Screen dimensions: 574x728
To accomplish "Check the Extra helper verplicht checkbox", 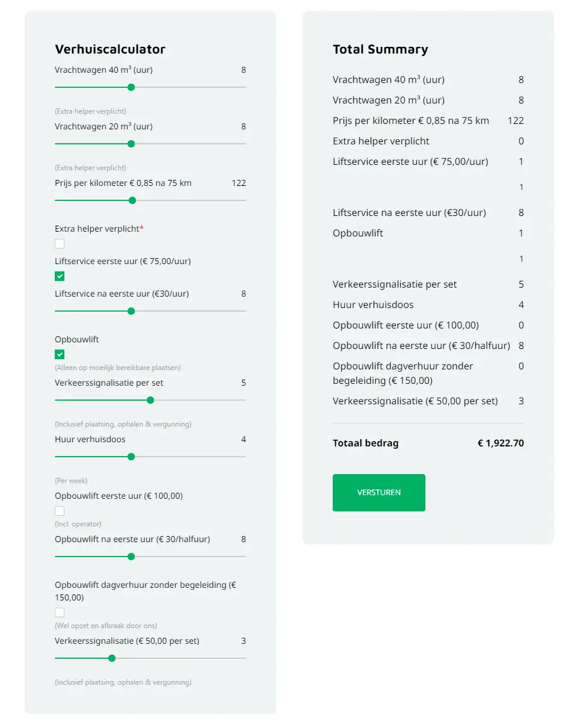I will [60, 244].
